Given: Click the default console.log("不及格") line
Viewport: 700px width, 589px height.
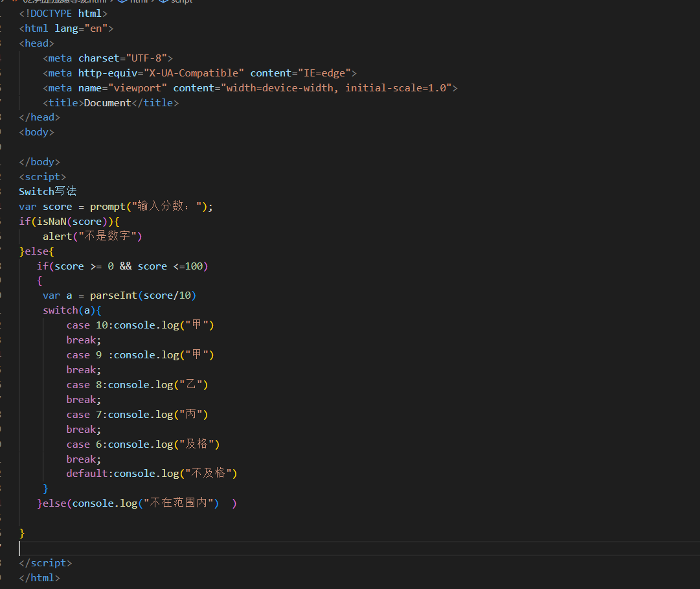Looking at the screenshot, I should pos(152,474).
